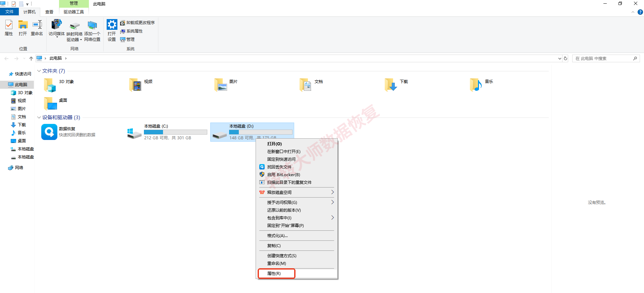
Task: Click the ribbon Open (打开) folder icon
Action: point(23,28)
